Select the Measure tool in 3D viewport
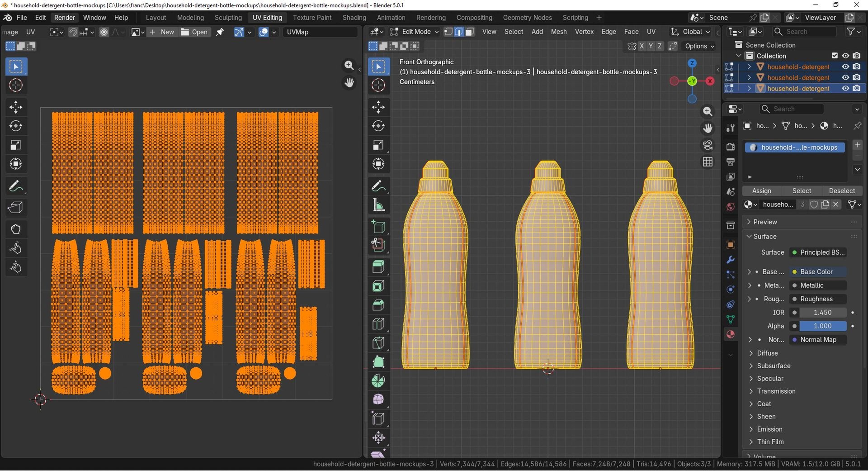Screen dimensions: 868x471 [378, 205]
